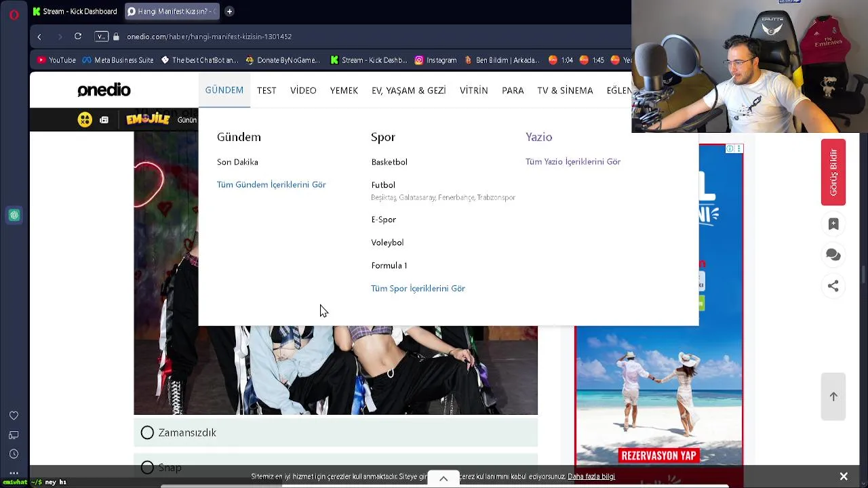
Task: Open the ChatGPT sidebar icon
Action: pos(14,216)
